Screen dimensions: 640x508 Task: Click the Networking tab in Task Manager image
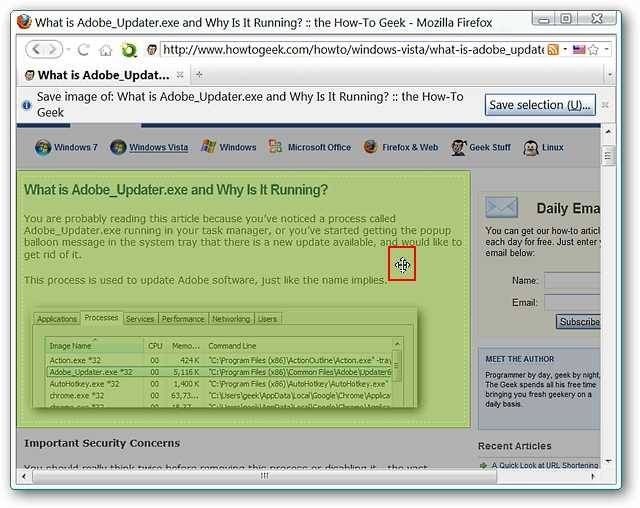click(x=231, y=319)
